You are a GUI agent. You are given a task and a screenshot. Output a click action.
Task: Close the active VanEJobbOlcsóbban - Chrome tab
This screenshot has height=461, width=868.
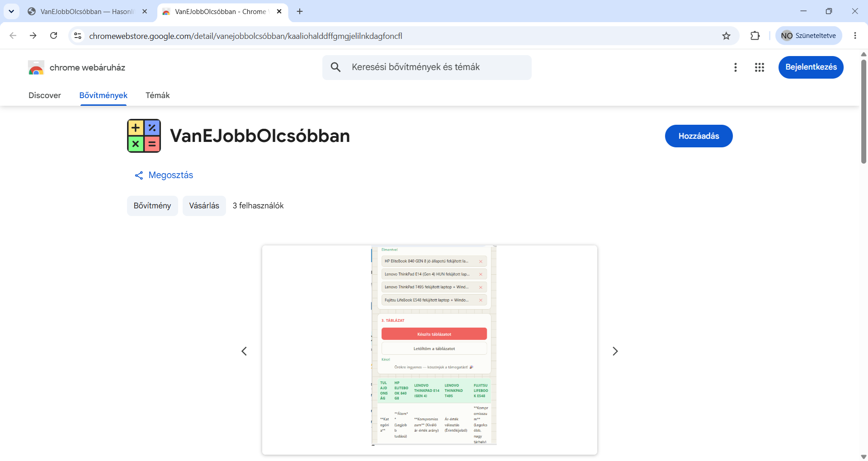pos(279,11)
